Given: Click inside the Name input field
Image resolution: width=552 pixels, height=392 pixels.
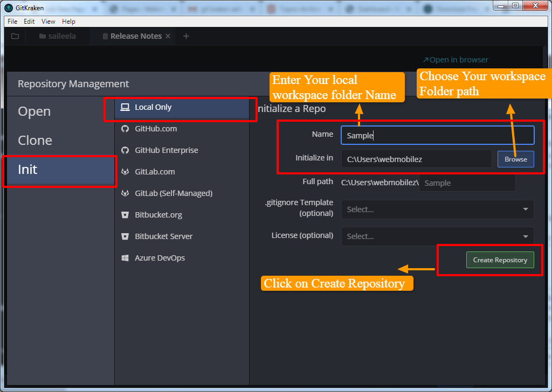Looking at the screenshot, I should pyautogui.click(x=437, y=135).
